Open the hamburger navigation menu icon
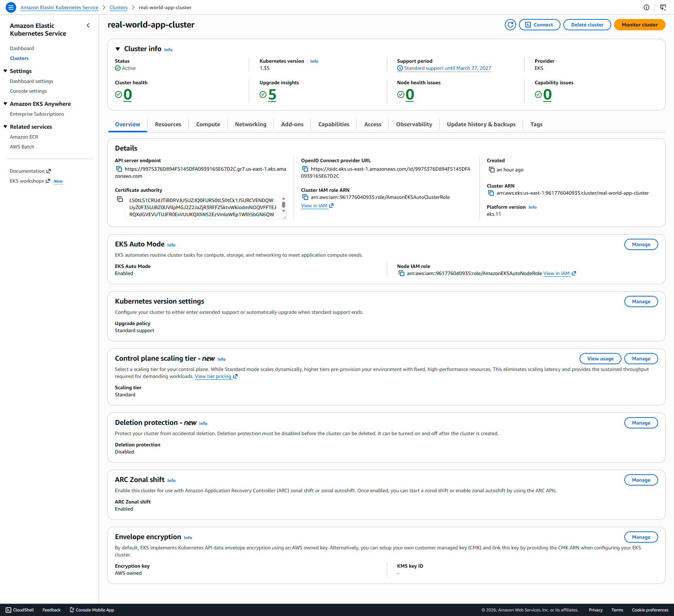 click(x=11, y=7)
